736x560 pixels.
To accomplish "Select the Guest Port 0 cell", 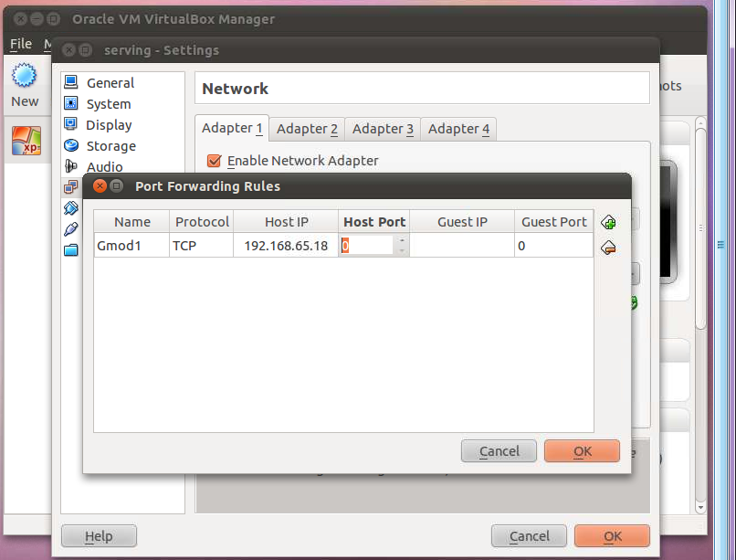I will (x=554, y=245).
